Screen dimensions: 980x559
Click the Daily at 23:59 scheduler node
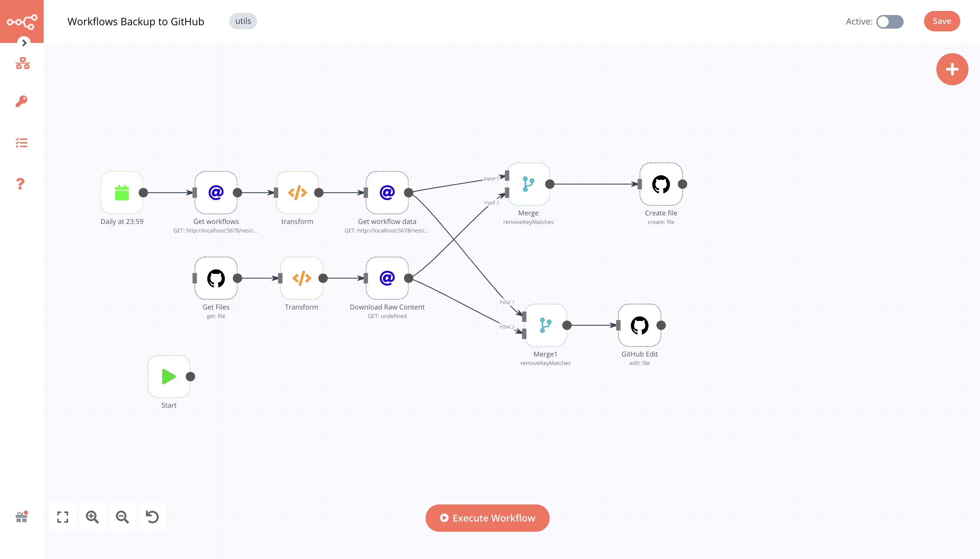pos(121,192)
